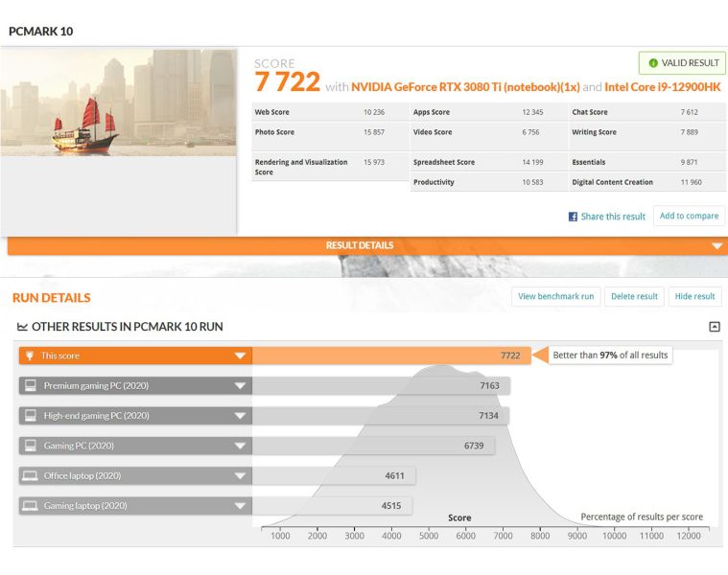Click the Chat Score value 7 612
Image resolution: width=728 pixels, height=575 pixels.
[x=689, y=112]
